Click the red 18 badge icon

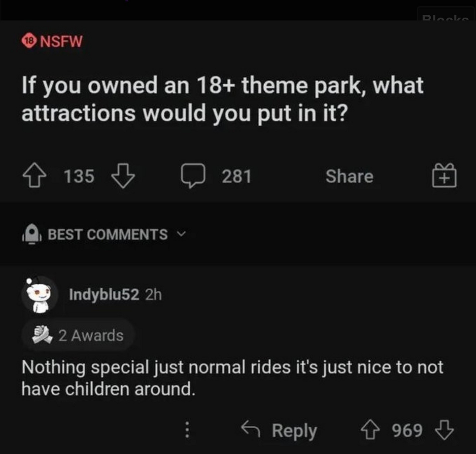point(29,41)
